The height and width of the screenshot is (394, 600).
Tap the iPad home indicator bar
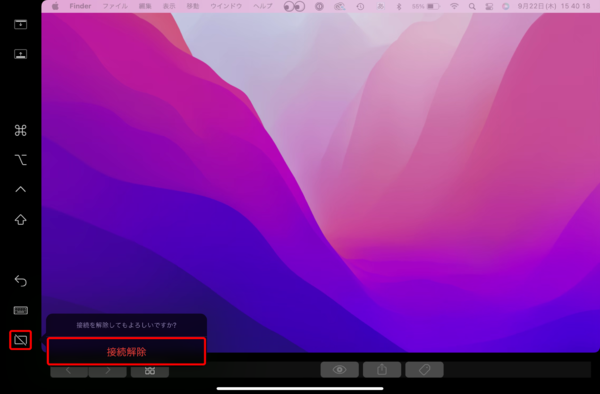pos(300,389)
